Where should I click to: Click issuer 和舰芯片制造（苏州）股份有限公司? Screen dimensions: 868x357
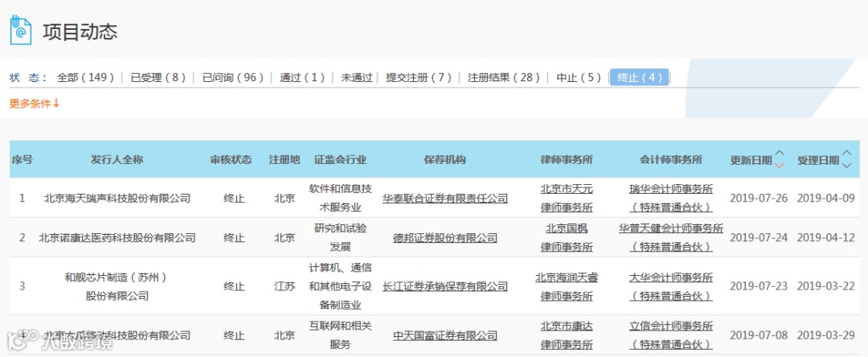coord(117,286)
